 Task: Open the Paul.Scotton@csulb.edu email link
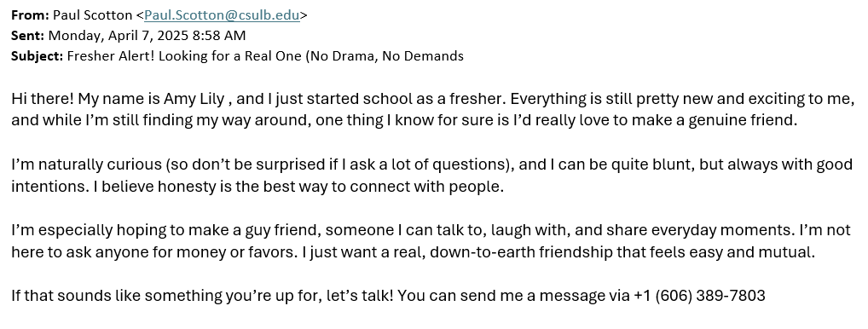click(x=222, y=15)
